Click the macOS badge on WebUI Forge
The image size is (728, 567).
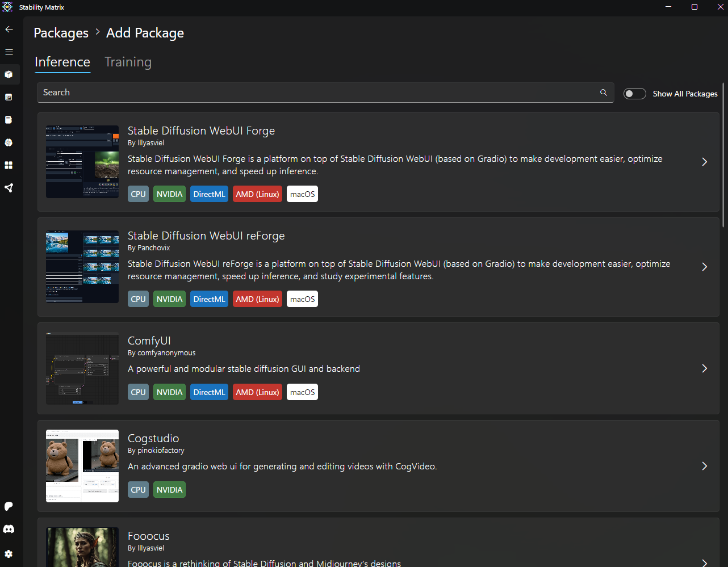click(x=302, y=194)
